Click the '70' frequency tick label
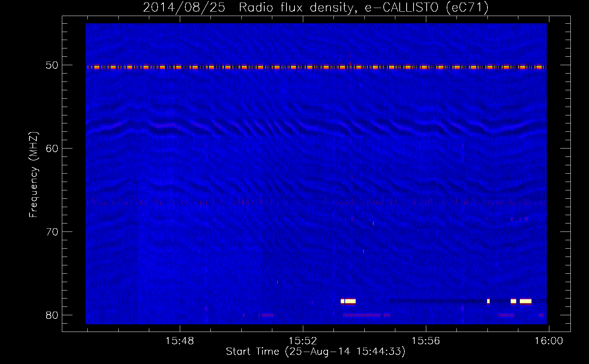The width and height of the screenshot is (589, 364). pyautogui.click(x=52, y=232)
